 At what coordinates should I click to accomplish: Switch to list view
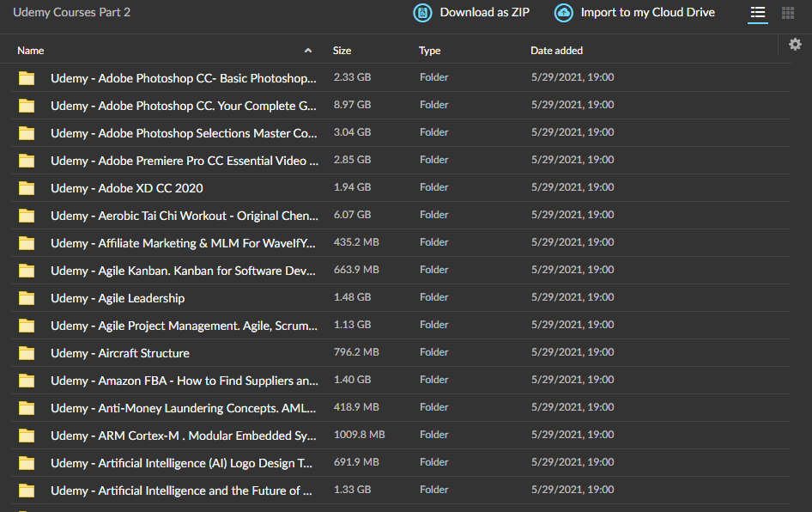click(x=758, y=12)
